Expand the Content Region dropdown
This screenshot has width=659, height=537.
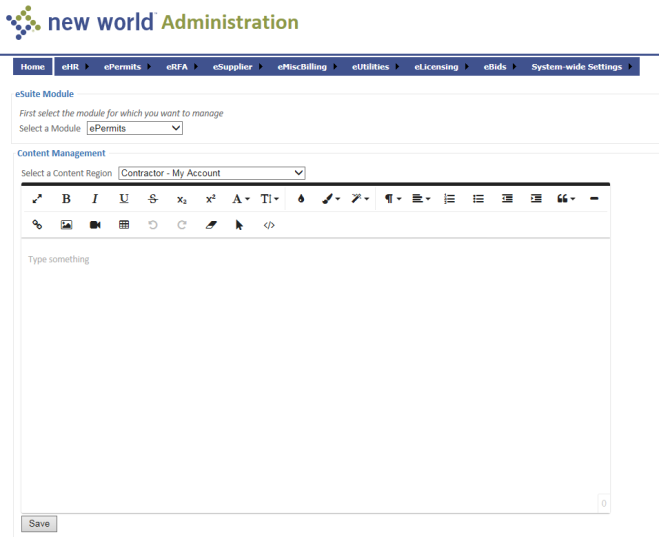click(211, 173)
